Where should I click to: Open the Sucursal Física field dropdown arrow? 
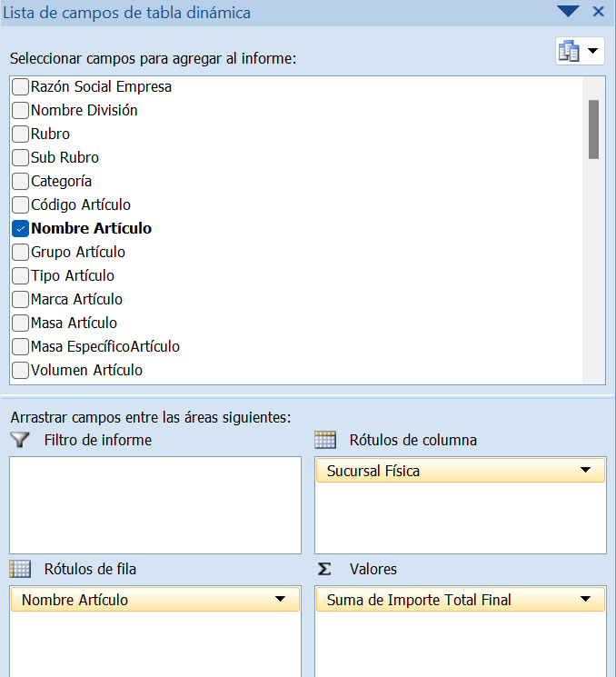585,471
